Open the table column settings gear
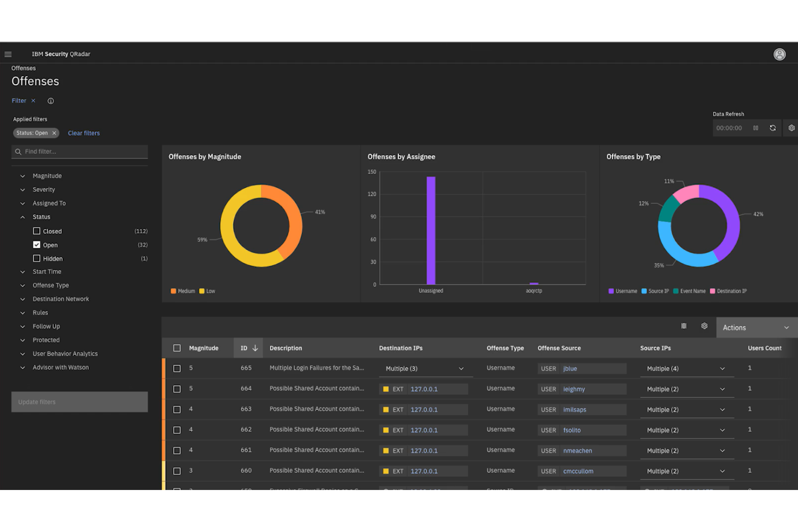Viewport: 798px width, 532px height. pyautogui.click(x=704, y=326)
